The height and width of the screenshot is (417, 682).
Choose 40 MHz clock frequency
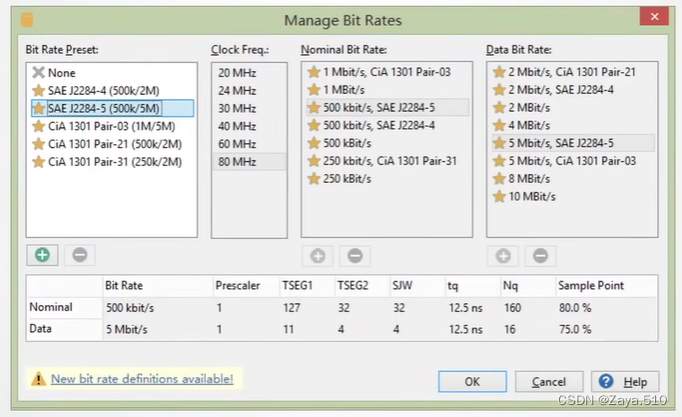(249, 126)
